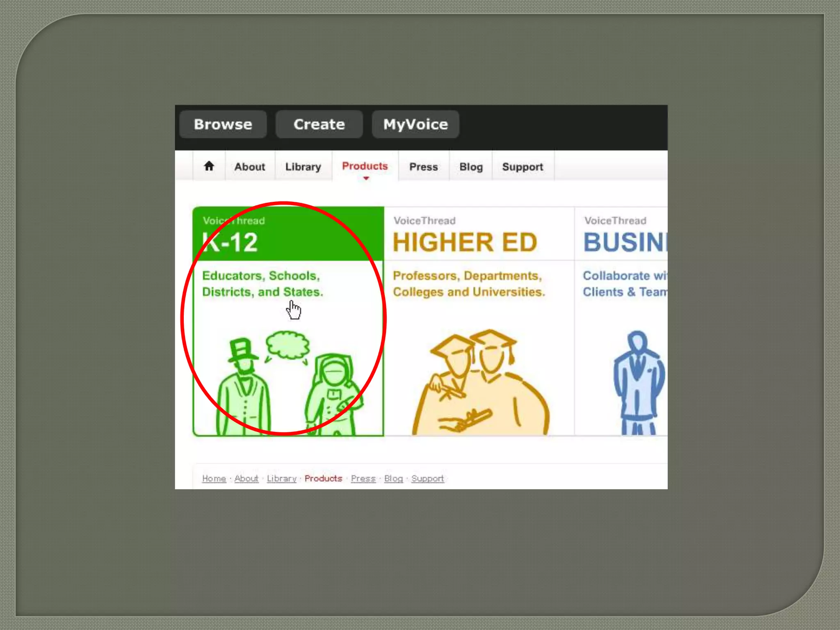This screenshot has height=630, width=840.
Task: Click the footer Home link
Action: click(x=214, y=479)
